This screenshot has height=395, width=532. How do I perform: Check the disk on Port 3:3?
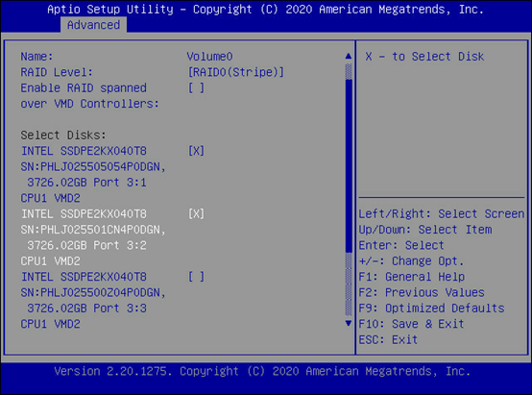pyautogui.click(x=196, y=277)
